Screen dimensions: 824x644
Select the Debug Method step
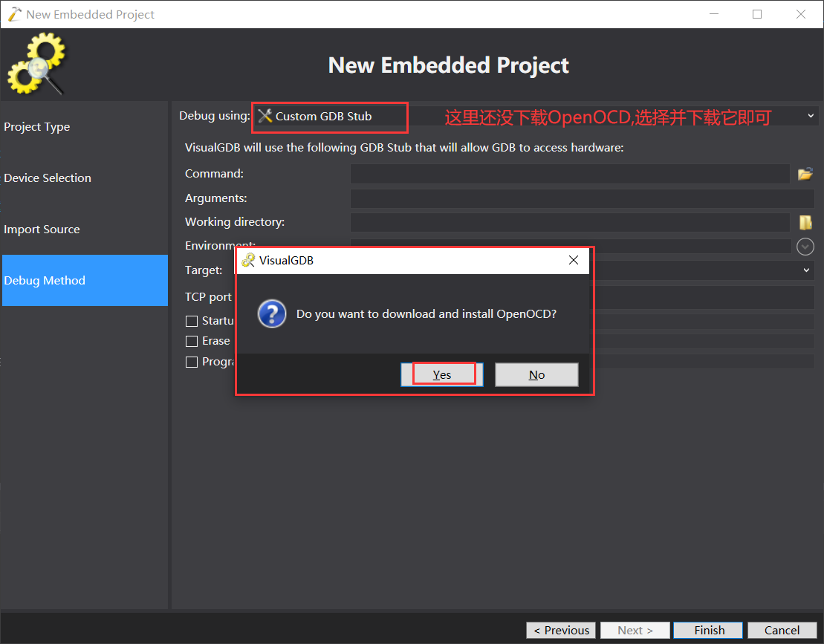point(85,281)
